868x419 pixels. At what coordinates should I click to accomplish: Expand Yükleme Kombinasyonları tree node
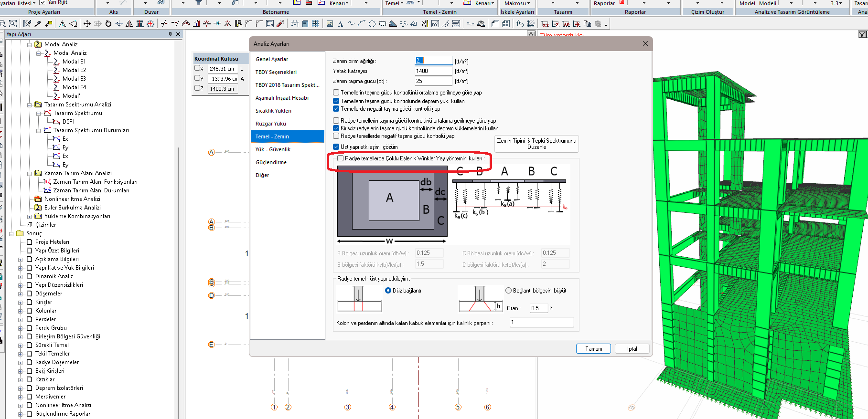pyautogui.click(x=30, y=216)
